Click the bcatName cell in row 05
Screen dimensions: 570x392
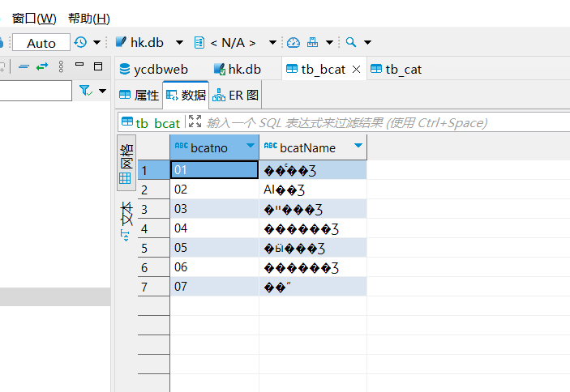pos(313,248)
